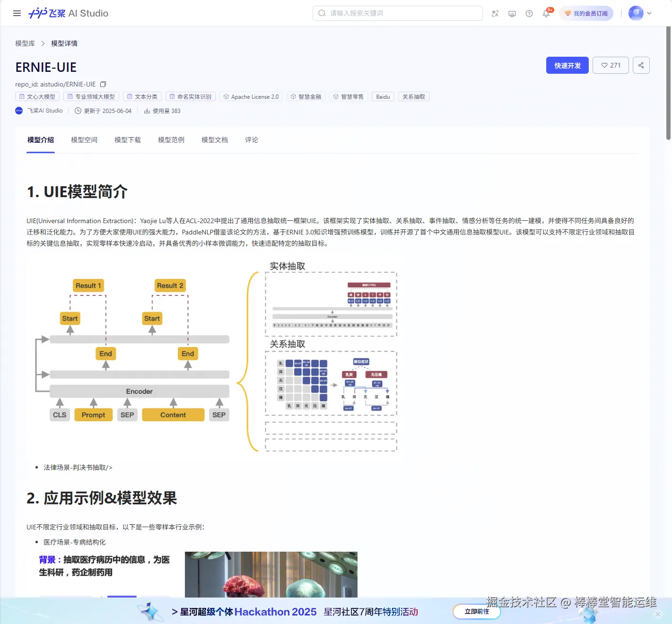Click 模型详情 breadcrumb text

64,43
